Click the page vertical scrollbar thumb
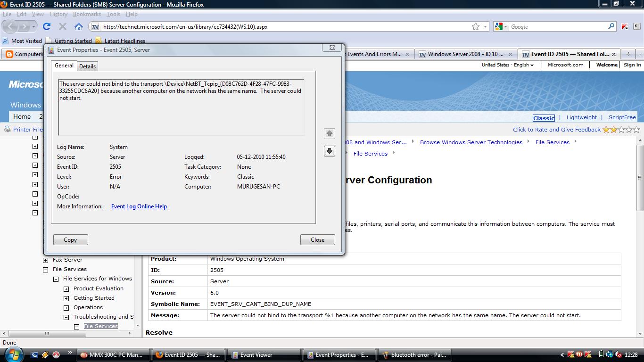 coord(640,178)
